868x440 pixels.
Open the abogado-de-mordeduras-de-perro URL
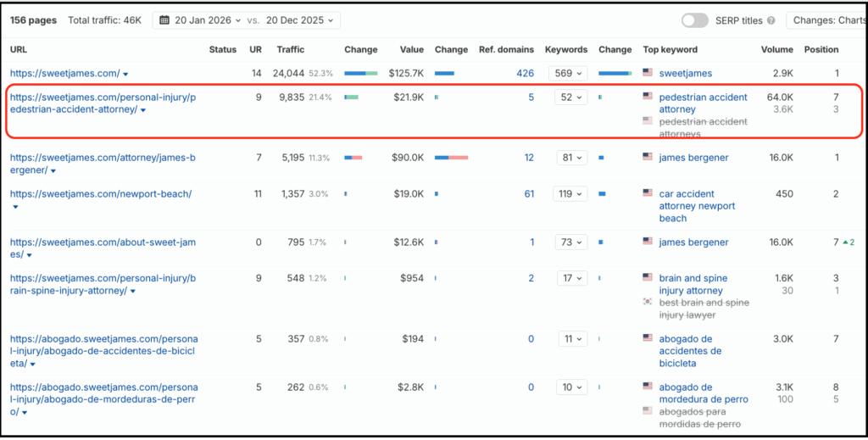[x=103, y=399]
